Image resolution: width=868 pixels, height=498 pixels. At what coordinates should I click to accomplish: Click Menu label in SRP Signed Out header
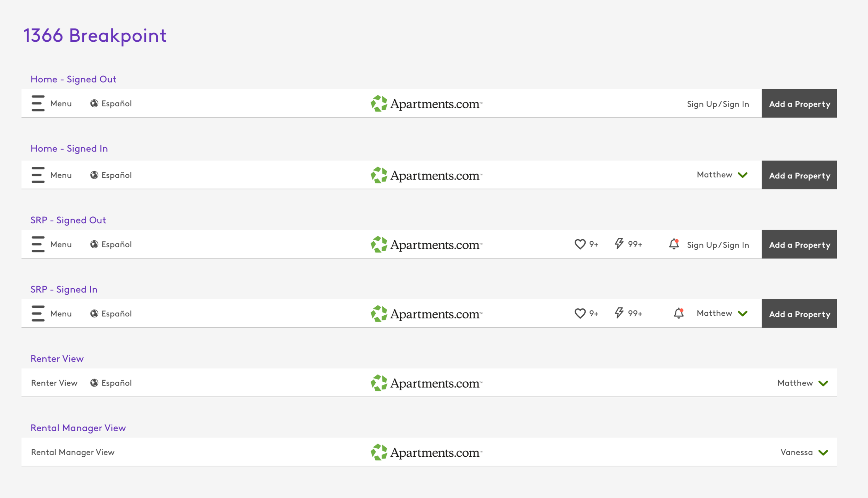61,244
